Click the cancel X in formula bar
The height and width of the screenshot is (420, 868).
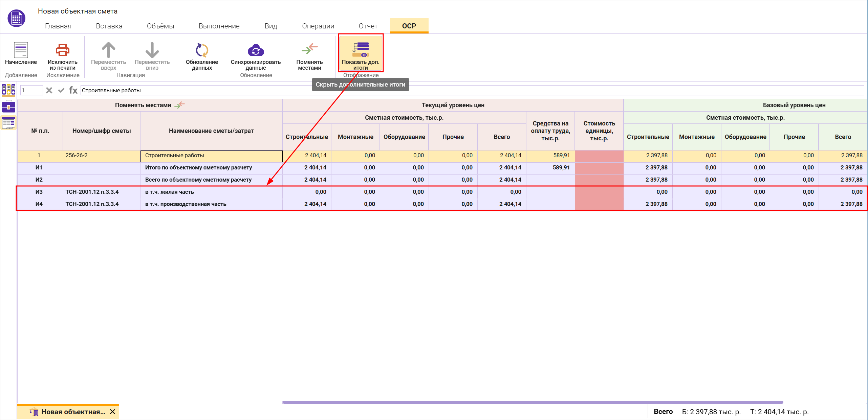[x=49, y=90]
